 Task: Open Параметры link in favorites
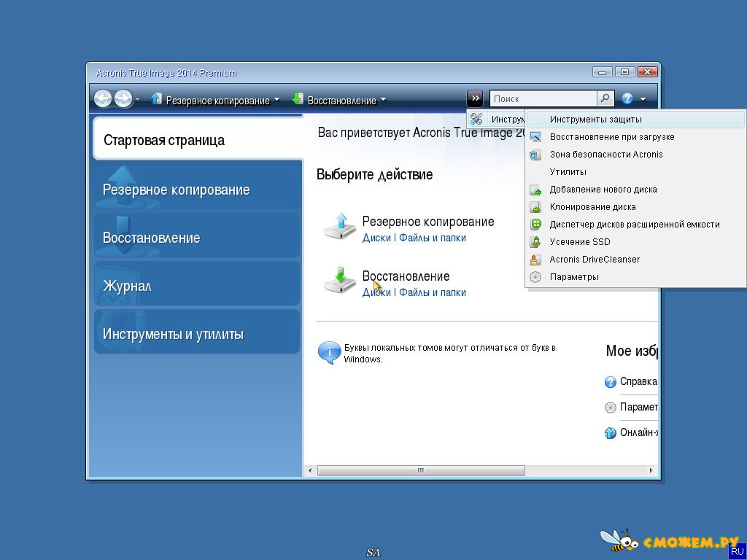(638, 407)
